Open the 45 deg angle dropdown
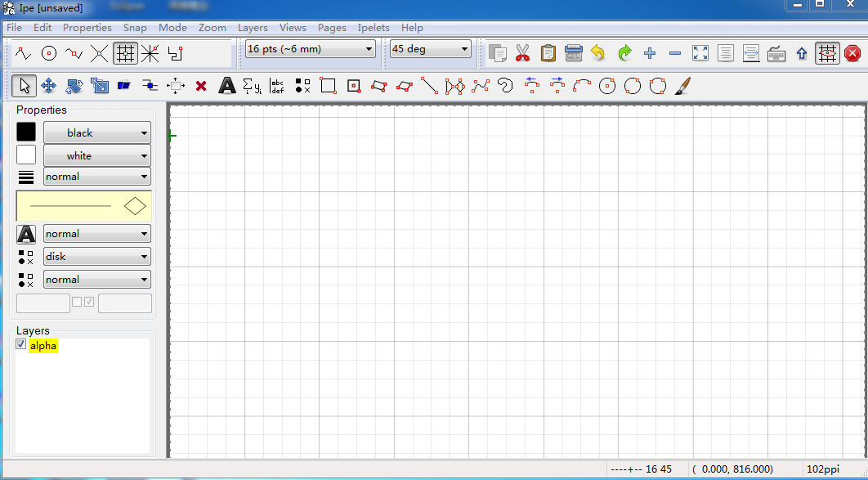The image size is (868, 480). [x=431, y=49]
